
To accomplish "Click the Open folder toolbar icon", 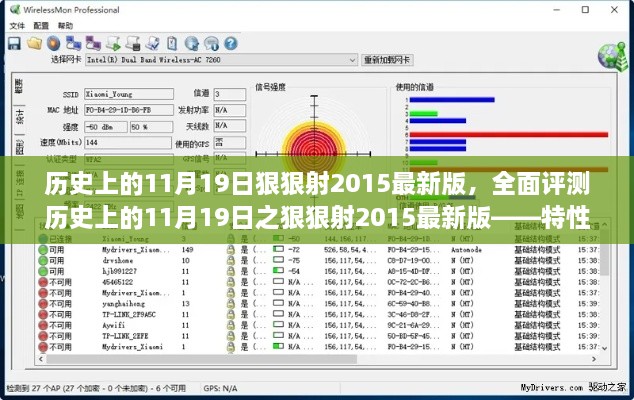I will point(34,43).
